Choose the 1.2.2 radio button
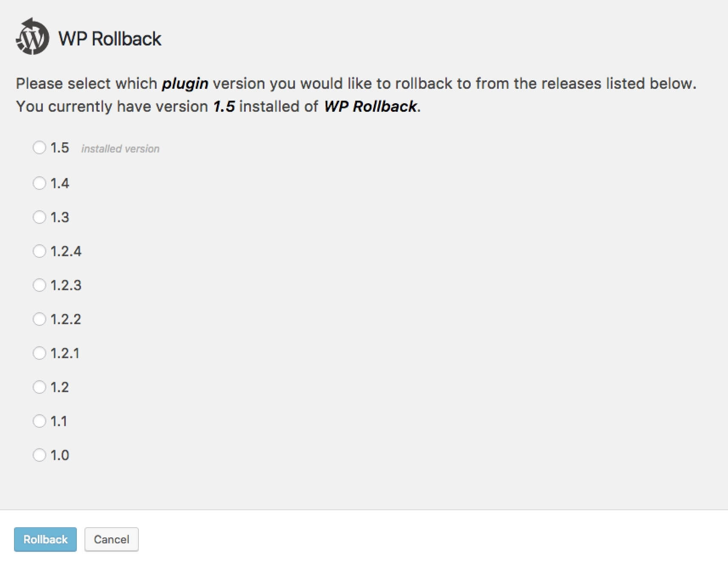Screen dimensions: 728x568 [x=39, y=319]
